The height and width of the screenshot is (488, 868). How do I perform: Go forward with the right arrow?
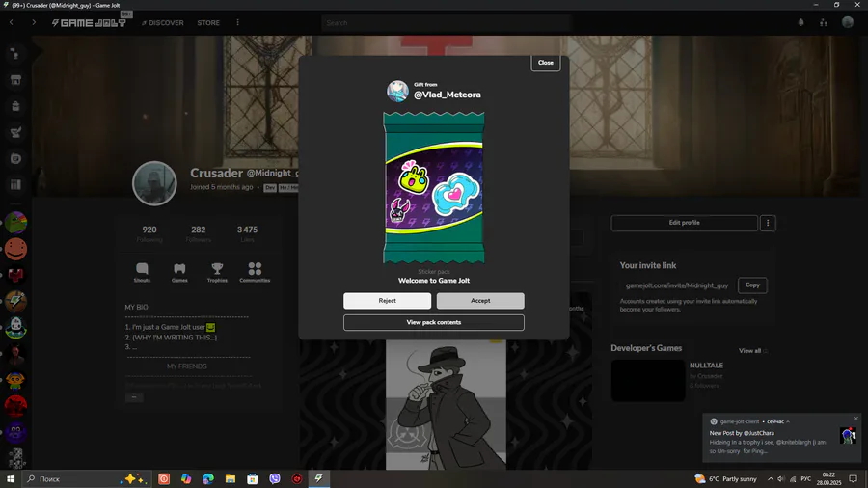click(x=34, y=23)
